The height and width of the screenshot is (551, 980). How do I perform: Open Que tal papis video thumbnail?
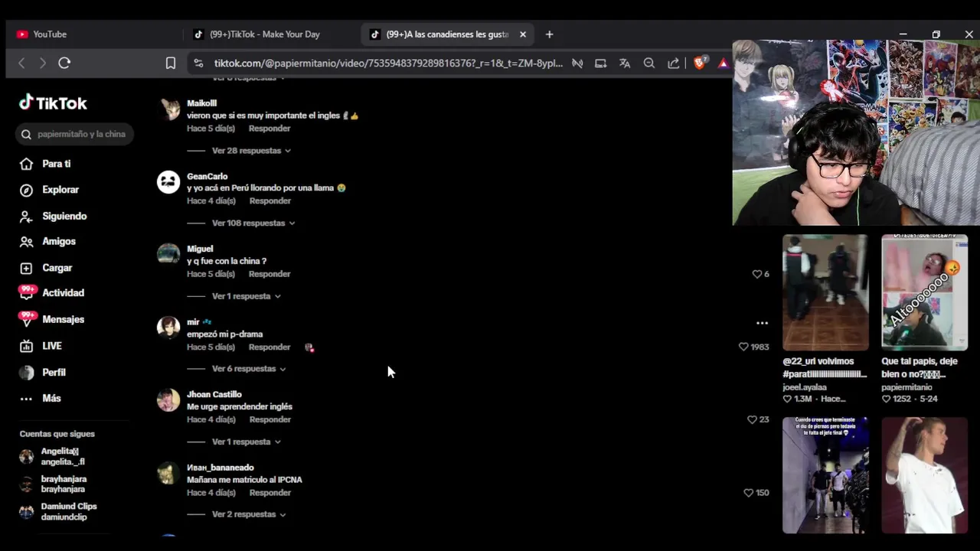[x=924, y=292]
